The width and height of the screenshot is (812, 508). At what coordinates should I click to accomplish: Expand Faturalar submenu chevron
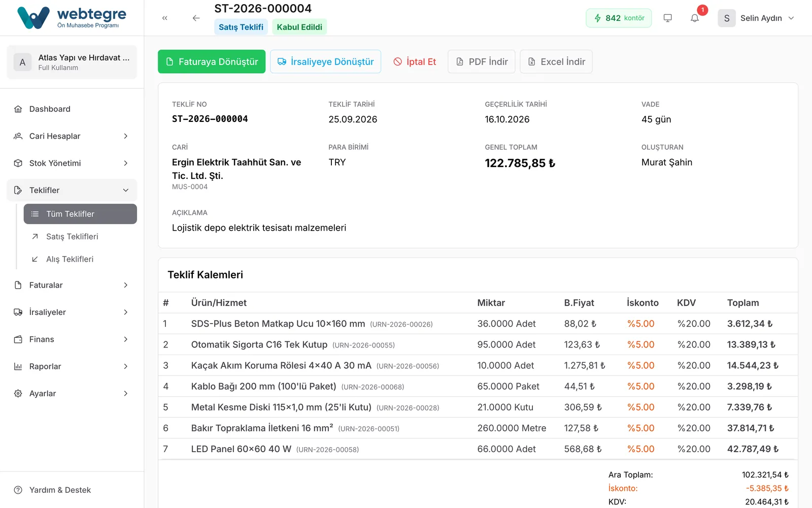(126, 285)
